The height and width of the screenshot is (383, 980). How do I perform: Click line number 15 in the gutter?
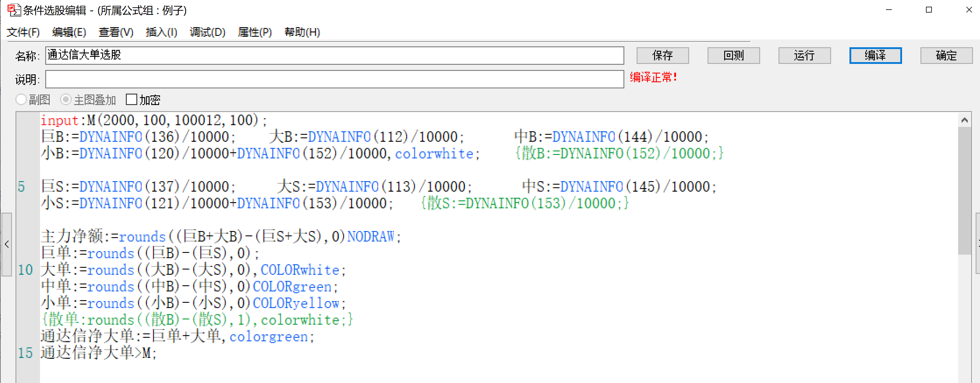pyautogui.click(x=25, y=353)
